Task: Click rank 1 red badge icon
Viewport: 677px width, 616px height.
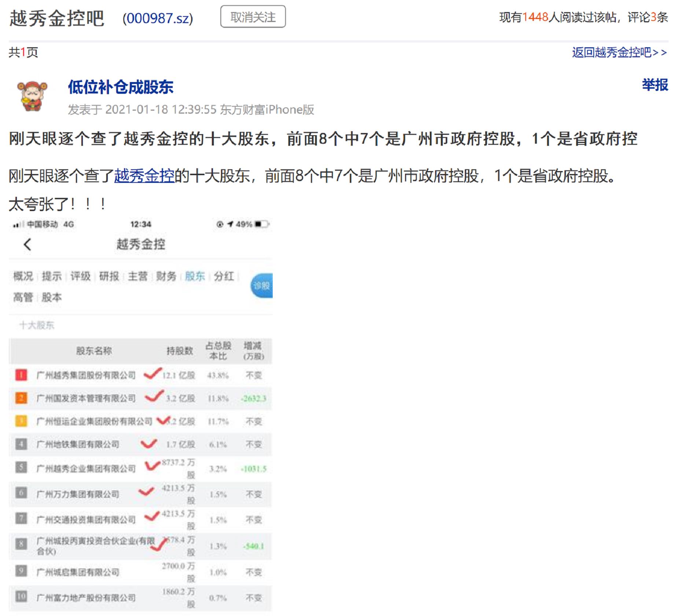Action: pyautogui.click(x=21, y=375)
